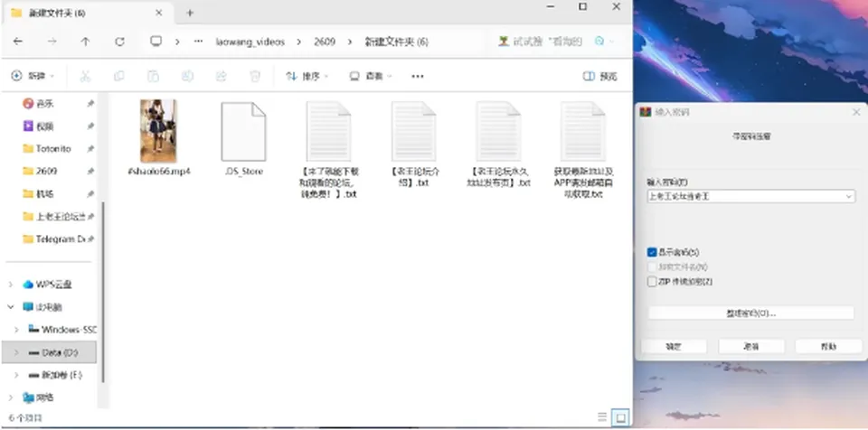Select laowang_videos in the breadcrumb
The image size is (868, 430).
(250, 42)
